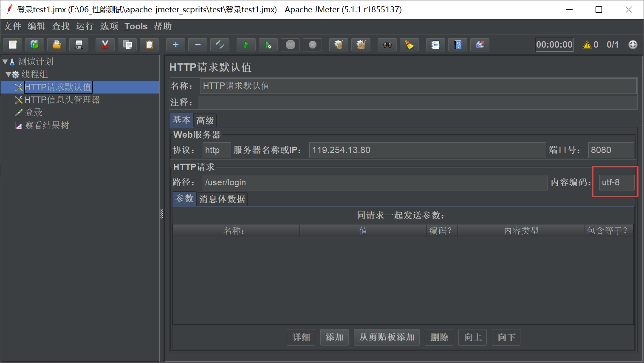The height and width of the screenshot is (363, 644).
Task: Click the panel divider collapse handle
Action: point(162,214)
